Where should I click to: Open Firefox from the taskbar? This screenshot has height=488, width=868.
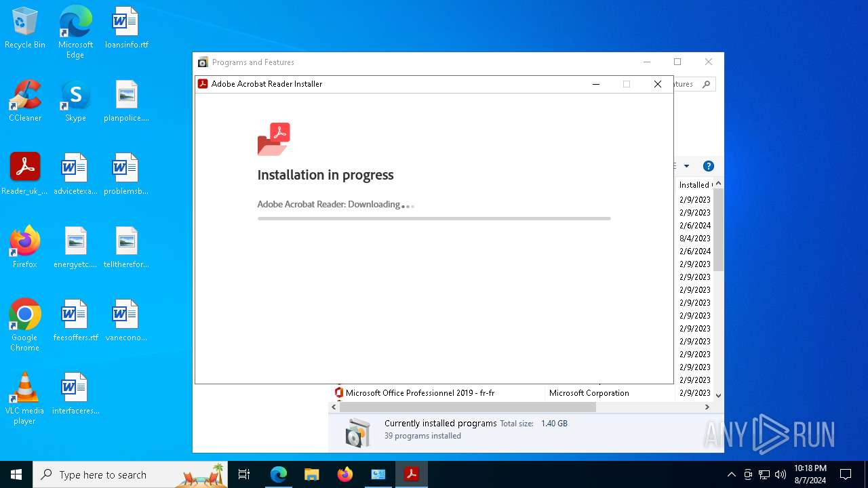click(x=344, y=474)
